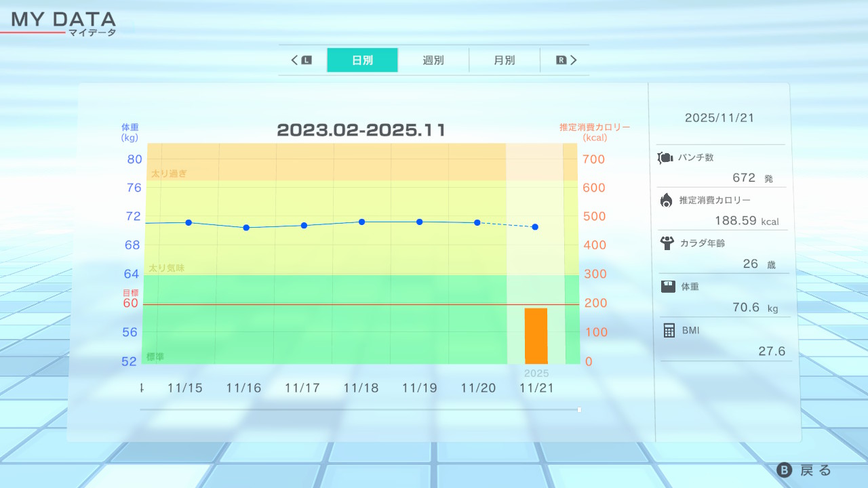The image size is (868, 488).
Task: Click the red 目標 goal weight line label
Action: (130, 293)
